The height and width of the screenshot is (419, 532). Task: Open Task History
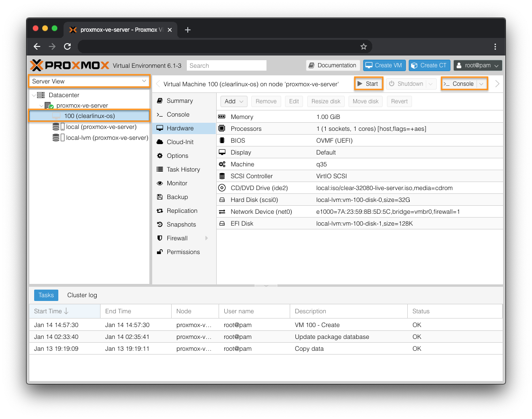pos(184,170)
